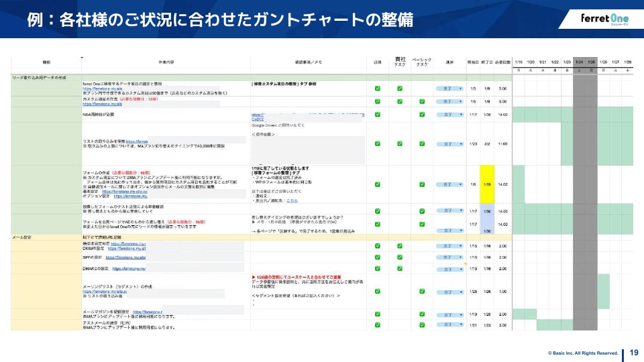Click Gantt bar in メーリングリスト row
Image resolution: width=644 pixels, height=362 pixels.
pyautogui.click(x=603, y=292)
